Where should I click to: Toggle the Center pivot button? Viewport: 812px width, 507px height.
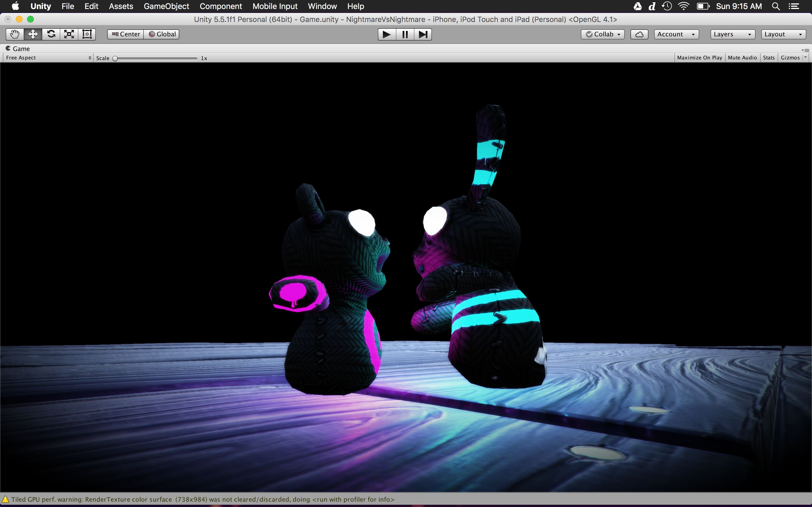pyautogui.click(x=125, y=34)
